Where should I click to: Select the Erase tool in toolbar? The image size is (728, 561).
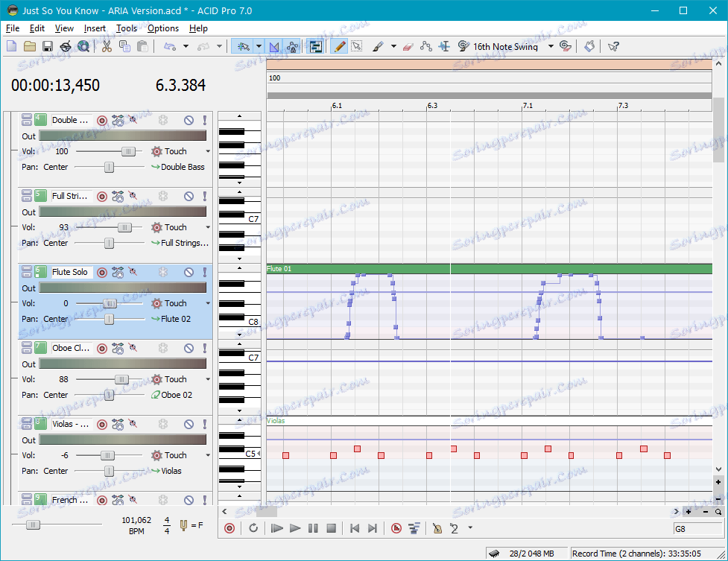(407, 46)
